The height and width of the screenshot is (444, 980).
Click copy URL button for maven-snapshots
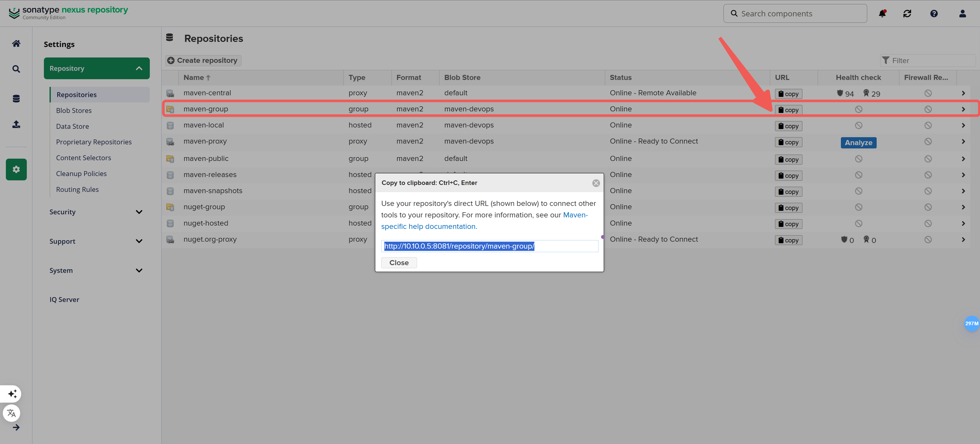788,192
